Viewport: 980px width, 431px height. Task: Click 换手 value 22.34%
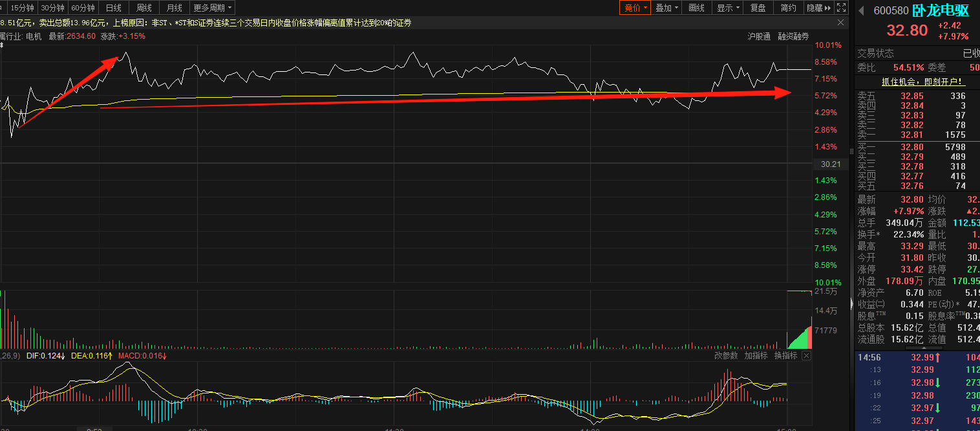[908, 234]
